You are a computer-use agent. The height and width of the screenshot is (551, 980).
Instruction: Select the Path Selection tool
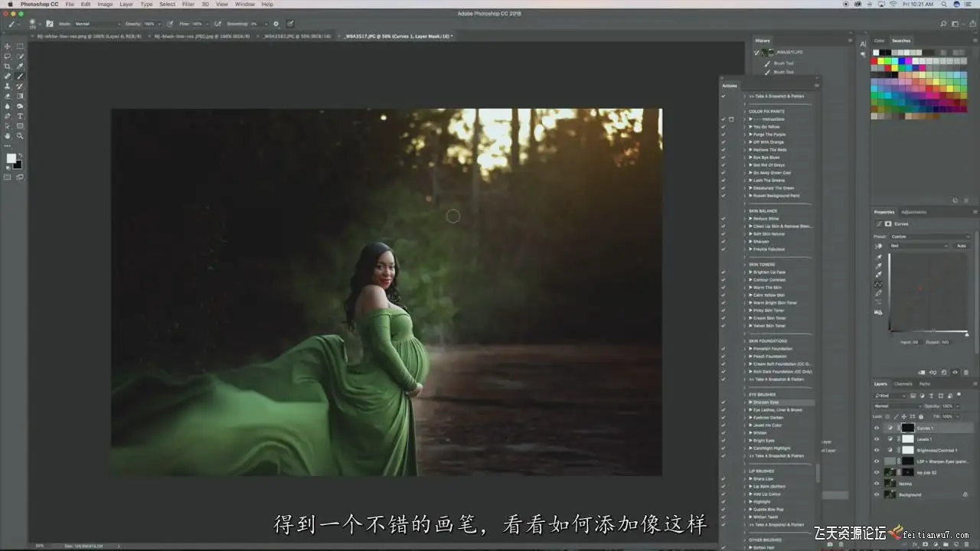point(8,126)
